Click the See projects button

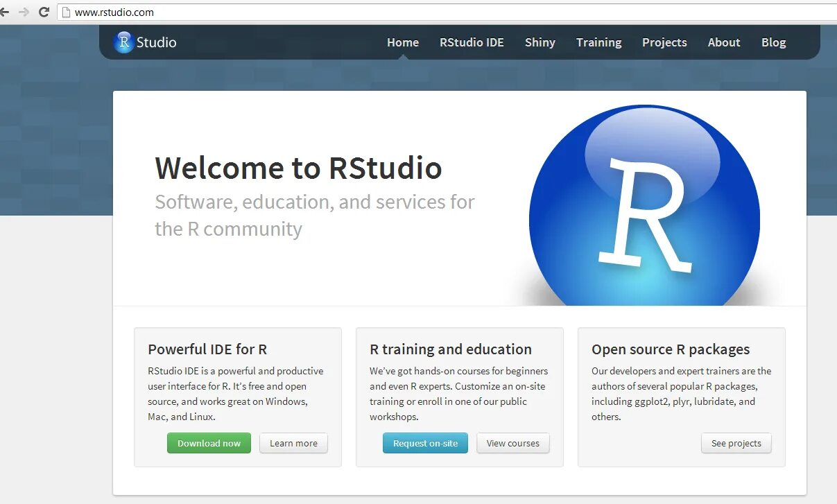point(736,443)
